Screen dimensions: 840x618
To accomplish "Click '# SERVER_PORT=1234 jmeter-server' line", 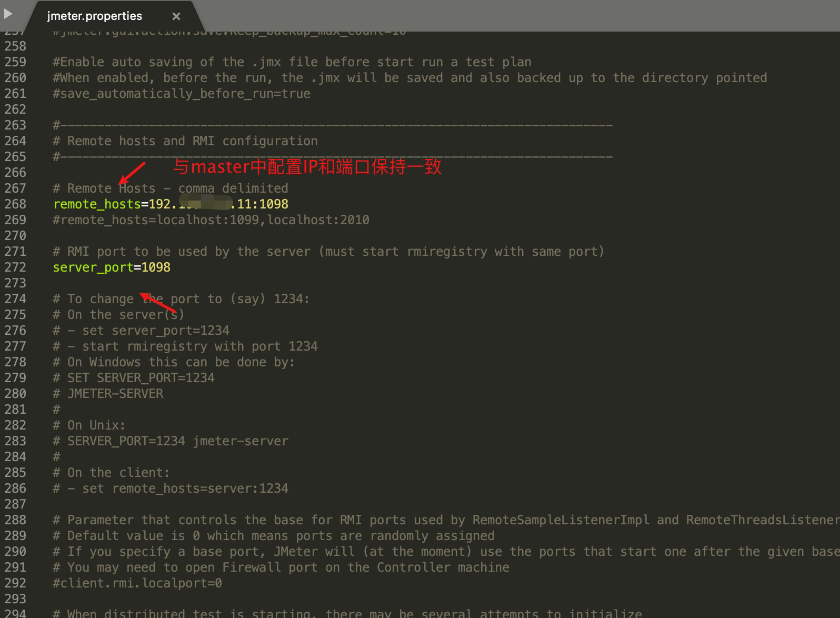I will click(x=171, y=441).
